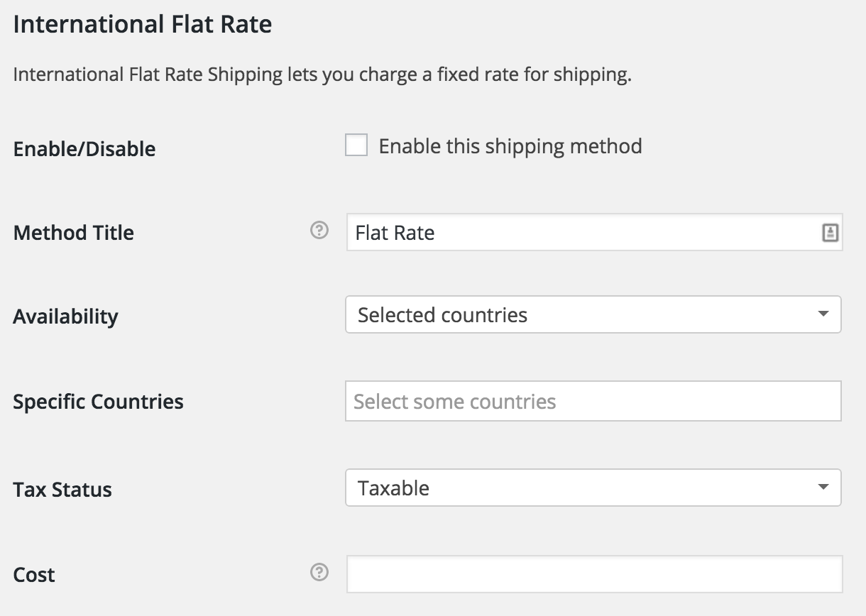This screenshot has height=616, width=866.
Task: Focus the empty Cost input field
Action: pos(594,574)
